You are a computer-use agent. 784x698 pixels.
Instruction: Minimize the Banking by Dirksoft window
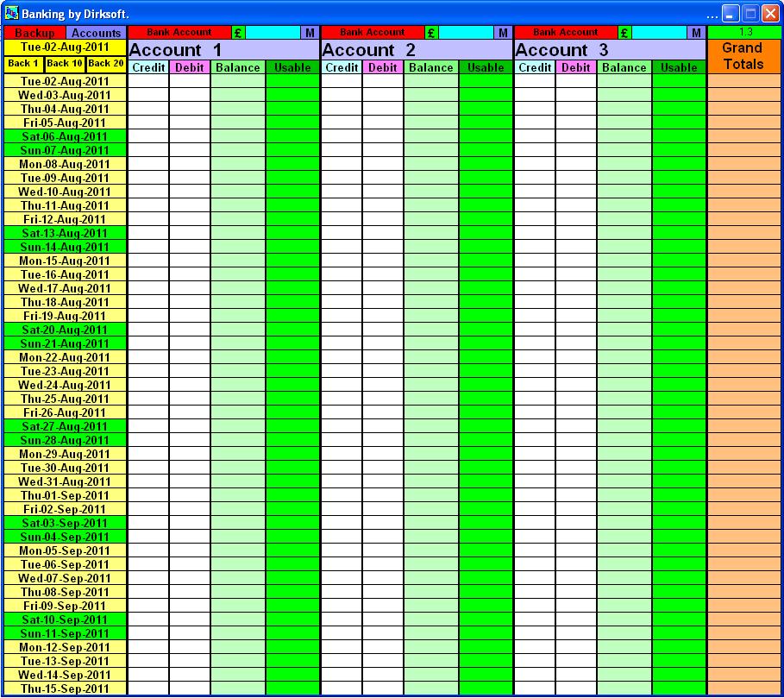pyautogui.click(x=730, y=14)
